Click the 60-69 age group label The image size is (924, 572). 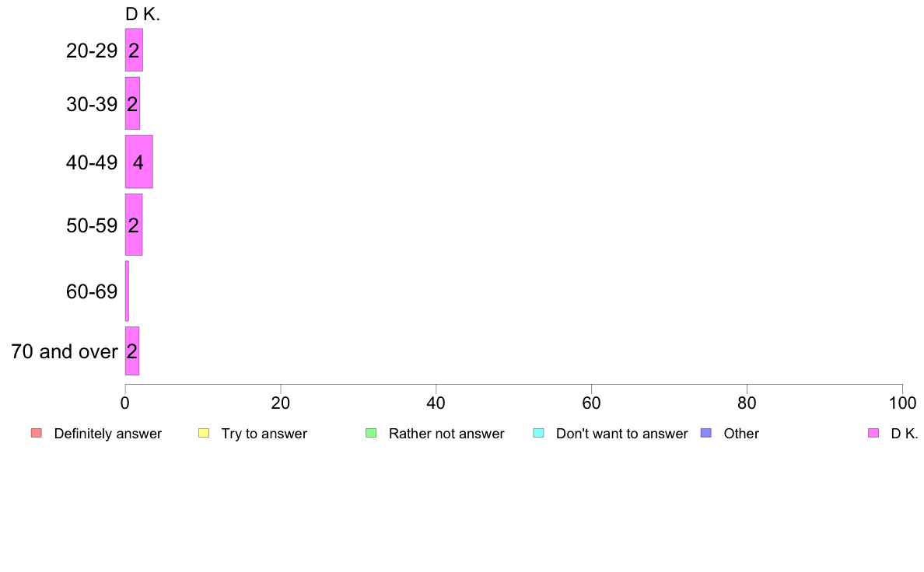pos(92,291)
